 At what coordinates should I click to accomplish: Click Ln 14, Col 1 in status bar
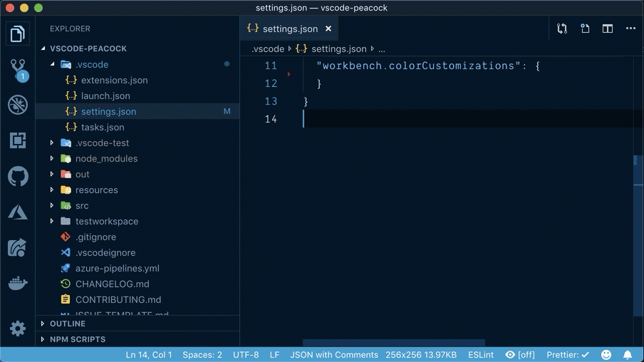click(x=149, y=355)
